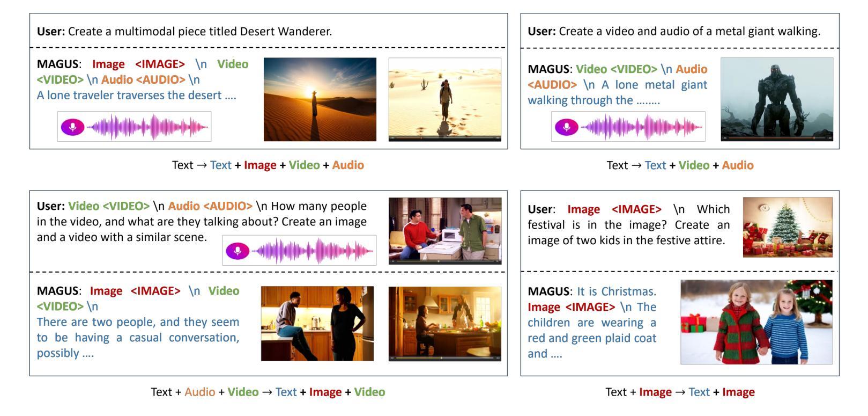The height and width of the screenshot is (416, 868).
Task: Click caption "Text + Image → Text + Image"
Action: click(680, 392)
